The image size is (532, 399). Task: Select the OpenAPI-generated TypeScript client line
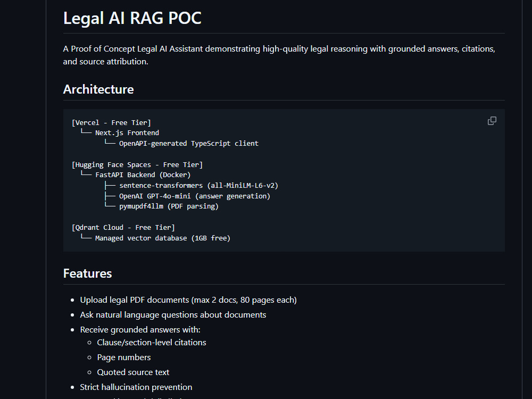click(x=189, y=143)
